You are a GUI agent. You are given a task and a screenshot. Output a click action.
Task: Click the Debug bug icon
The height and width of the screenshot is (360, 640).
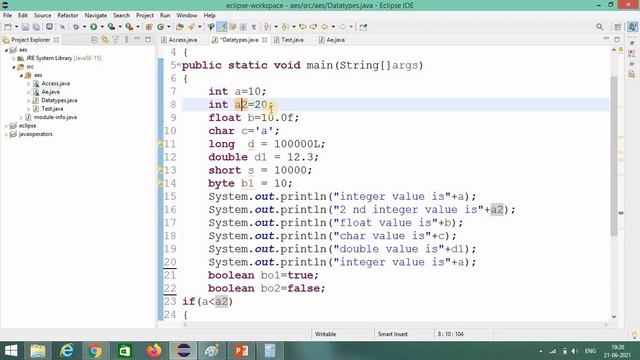(x=76, y=27)
